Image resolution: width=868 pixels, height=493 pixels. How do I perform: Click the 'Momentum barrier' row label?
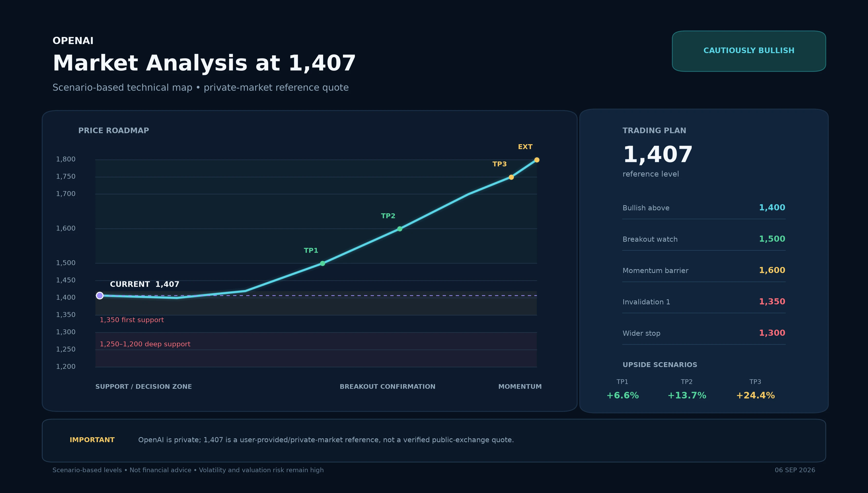(655, 271)
